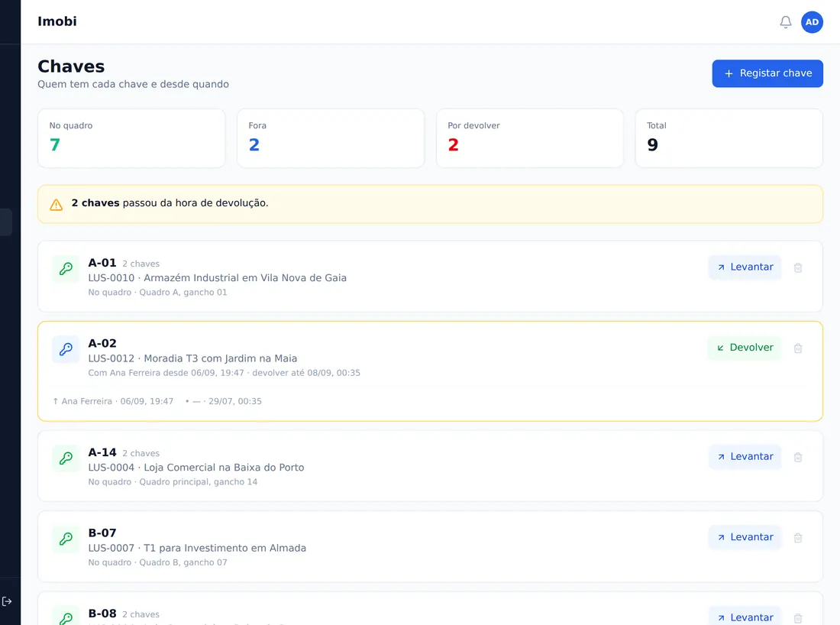Click the key icon for A-02
Screen dimensions: 840x625
(x=66, y=349)
